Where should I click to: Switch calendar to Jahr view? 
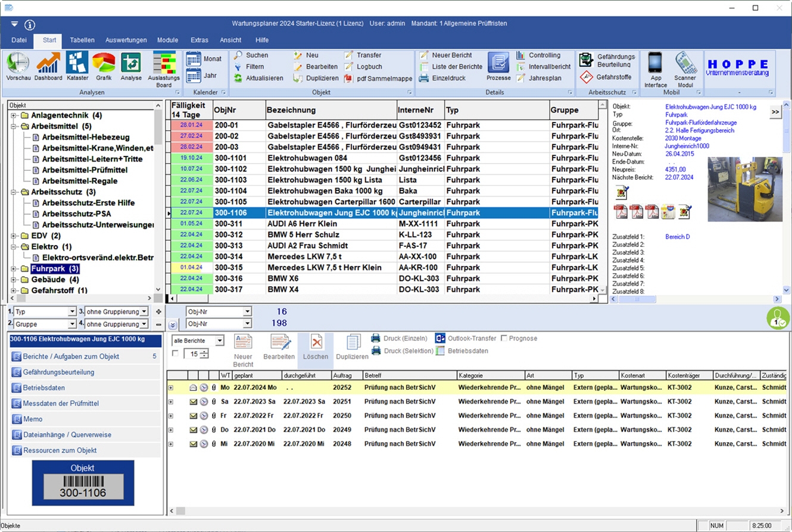pos(202,76)
